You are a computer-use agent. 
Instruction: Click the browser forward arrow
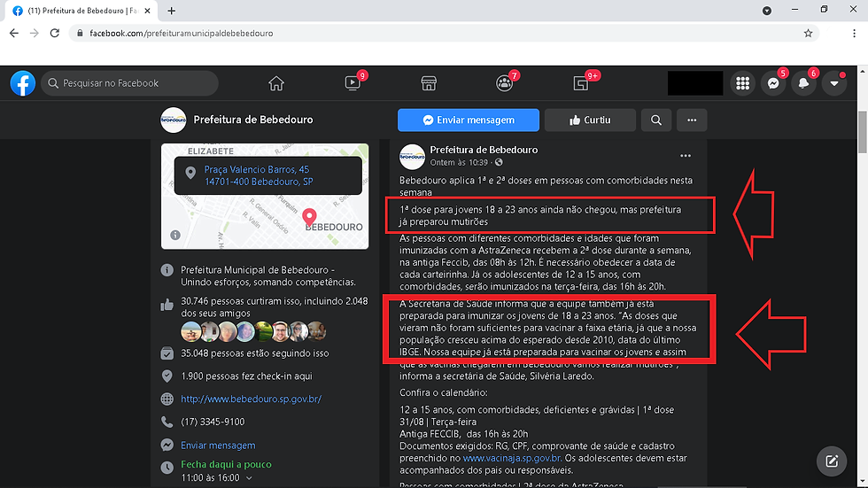tap(35, 33)
